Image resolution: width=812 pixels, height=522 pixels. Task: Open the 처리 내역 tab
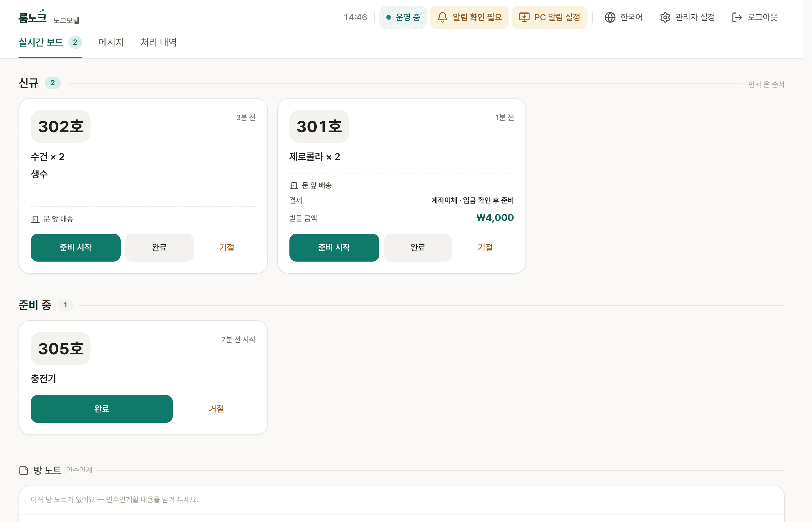(x=158, y=42)
